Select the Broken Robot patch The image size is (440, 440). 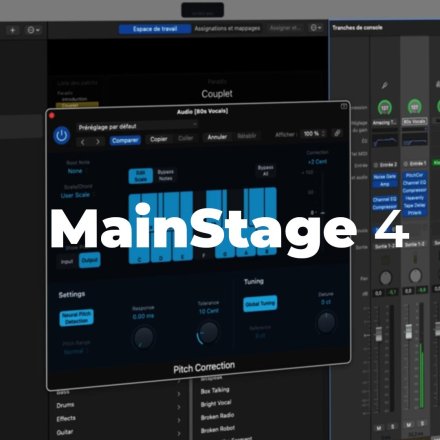pyautogui.click(x=218, y=429)
